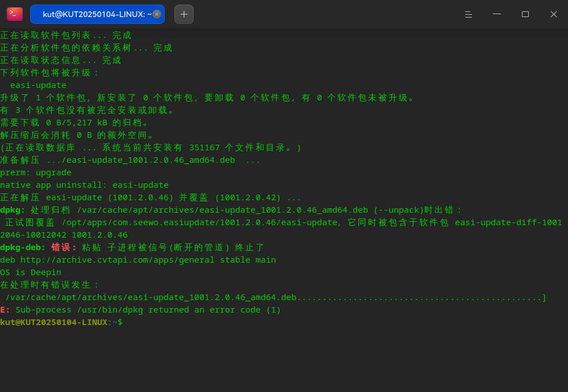Click the line starting '准备解压'
This screenshot has width=568, height=392.
[130, 160]
